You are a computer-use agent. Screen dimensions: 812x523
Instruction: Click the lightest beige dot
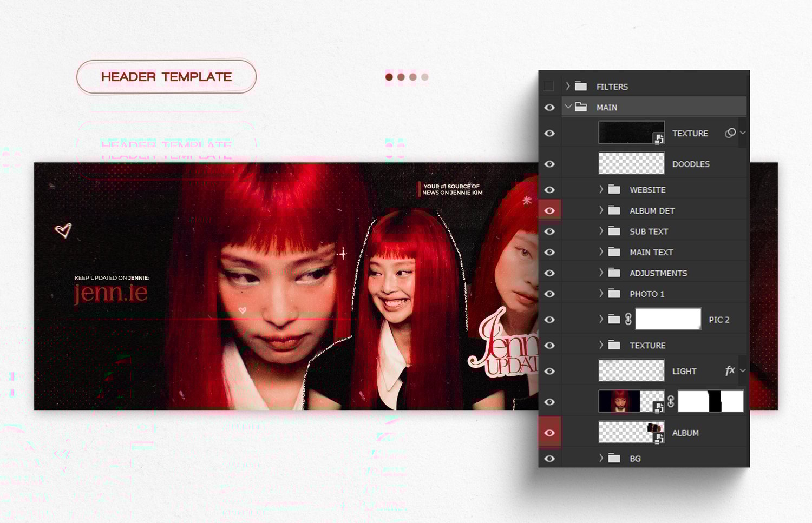(x=425, y=77)
